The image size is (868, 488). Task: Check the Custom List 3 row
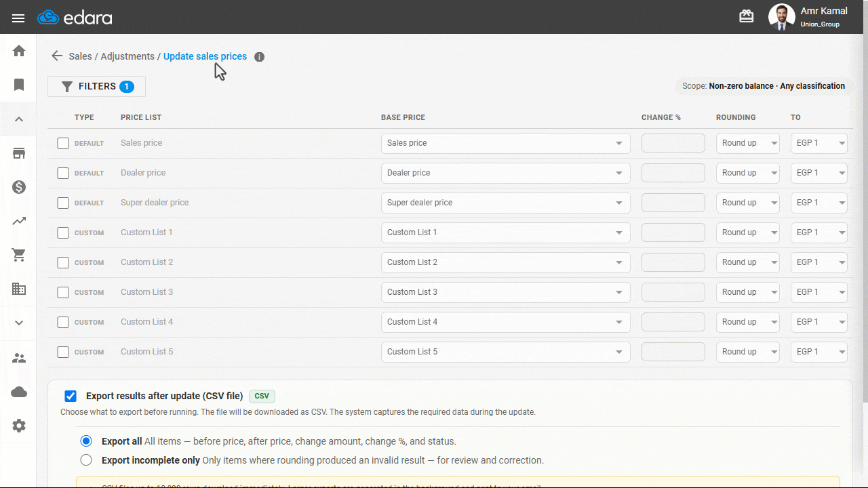click(x=63, y=293)
